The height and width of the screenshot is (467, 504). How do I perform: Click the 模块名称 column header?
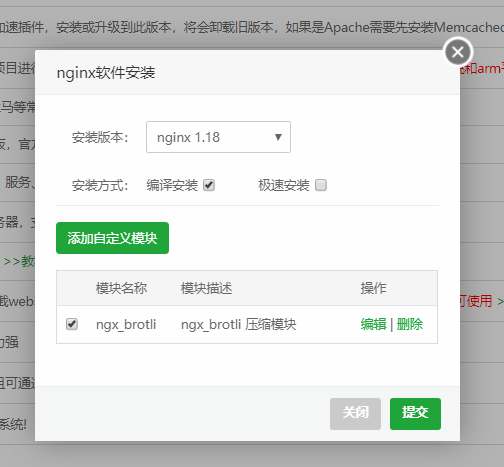(121, 288)
